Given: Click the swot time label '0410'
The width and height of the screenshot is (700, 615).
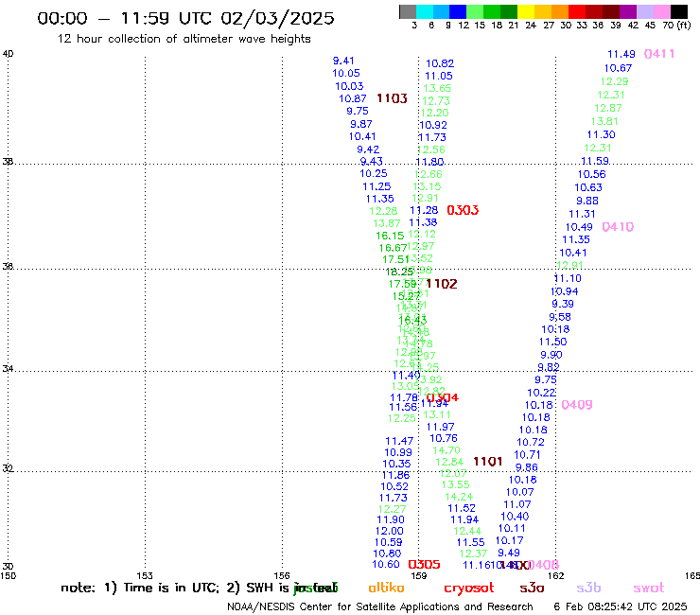Looking at the screenshot, I should [618, 227].
